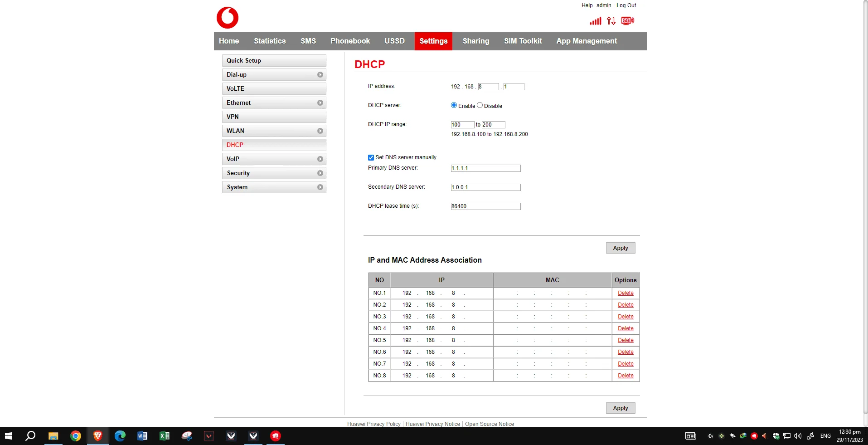Click the DHCP lease time field
The height and width of the screenshot is (445, 868).
click(485, 206)
